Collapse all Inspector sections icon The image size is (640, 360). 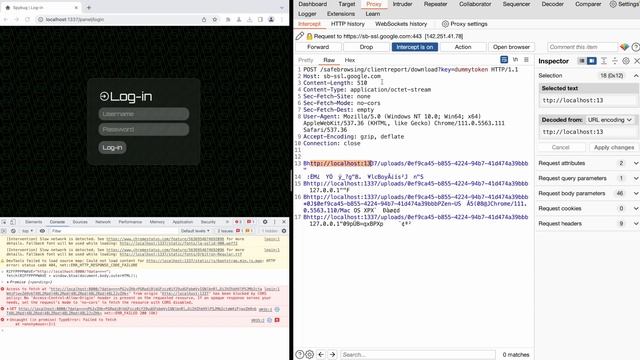pos(615,61)
